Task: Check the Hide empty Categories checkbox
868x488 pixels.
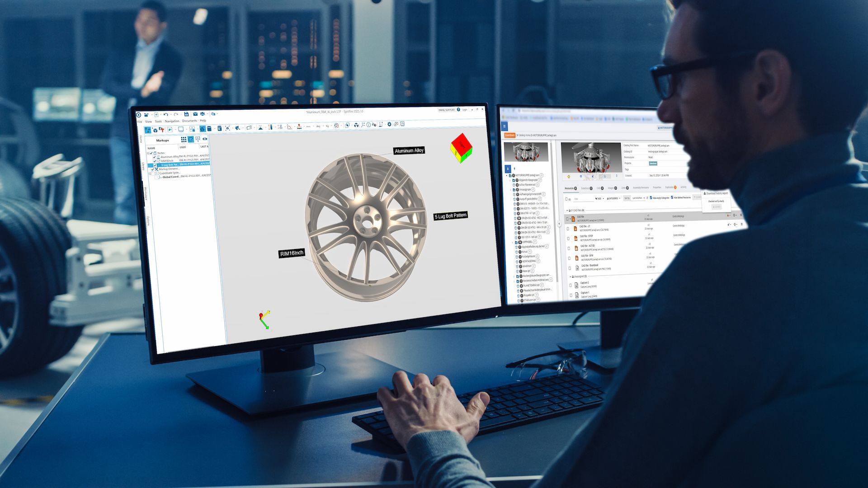Action: coord(651,197)
